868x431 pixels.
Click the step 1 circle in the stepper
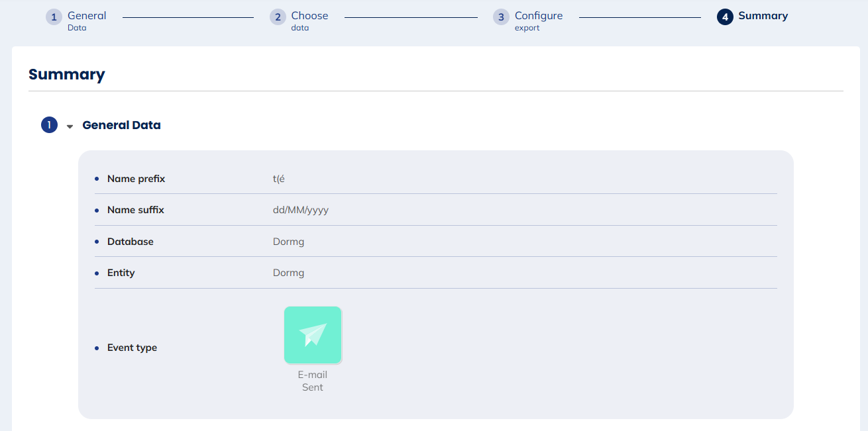point(54,17)
